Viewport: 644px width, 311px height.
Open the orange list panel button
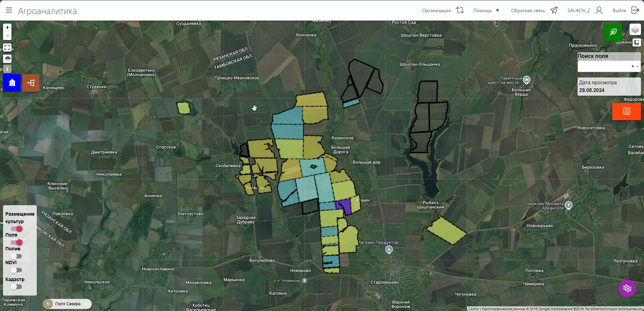tap(626, 112)
